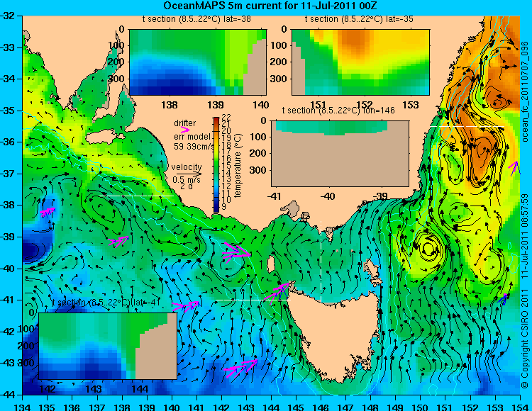
Task: Click the "154" longitude label on the bottom axis
Action: tap(520, 407)
